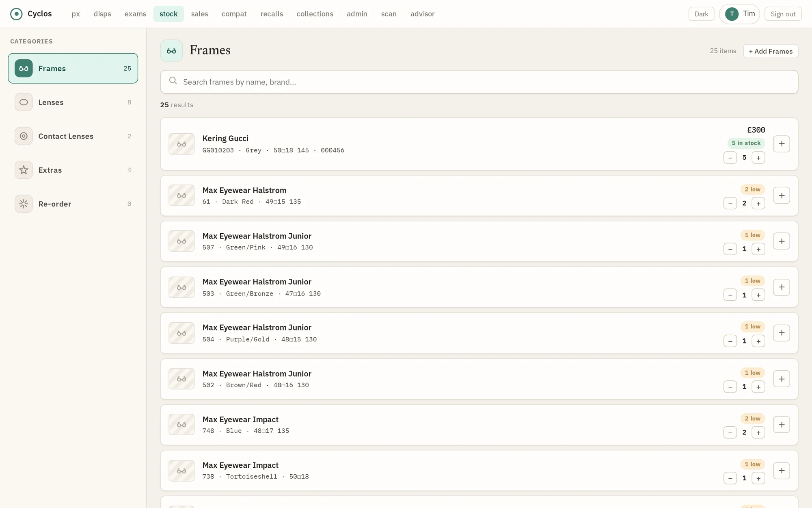Click the £300 price on Kering Gucci
Image resolution: width=812 pixels, height=508 pixels.
pyautogui.click(x=756, y=130)
